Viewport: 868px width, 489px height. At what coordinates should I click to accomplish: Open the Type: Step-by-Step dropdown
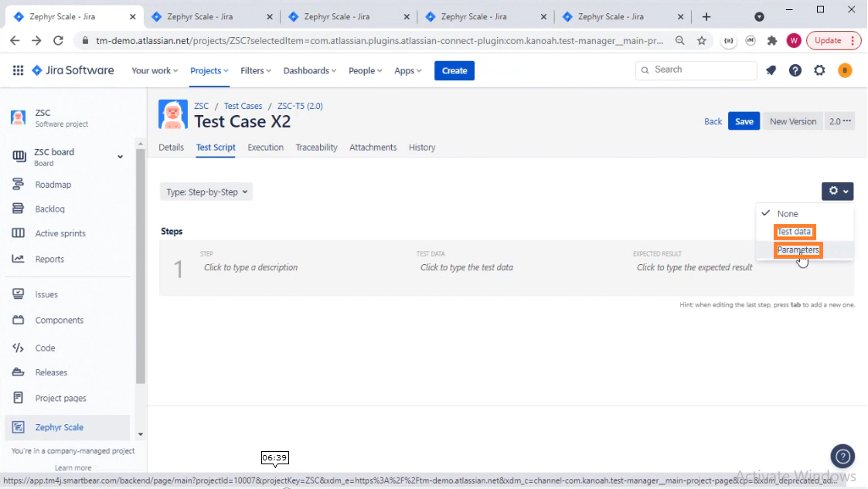click(206, 192)
